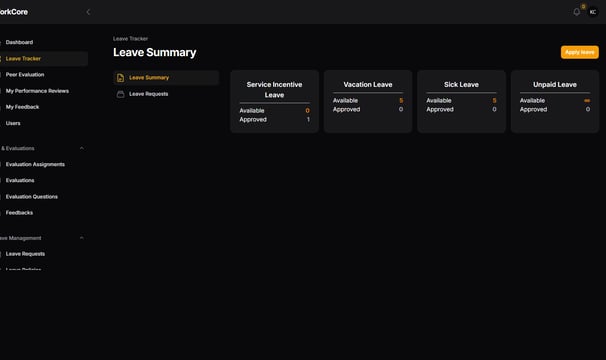Collapse the Evaluations section chevron
Screen dimensions: 606x360
tap(82, 148)
